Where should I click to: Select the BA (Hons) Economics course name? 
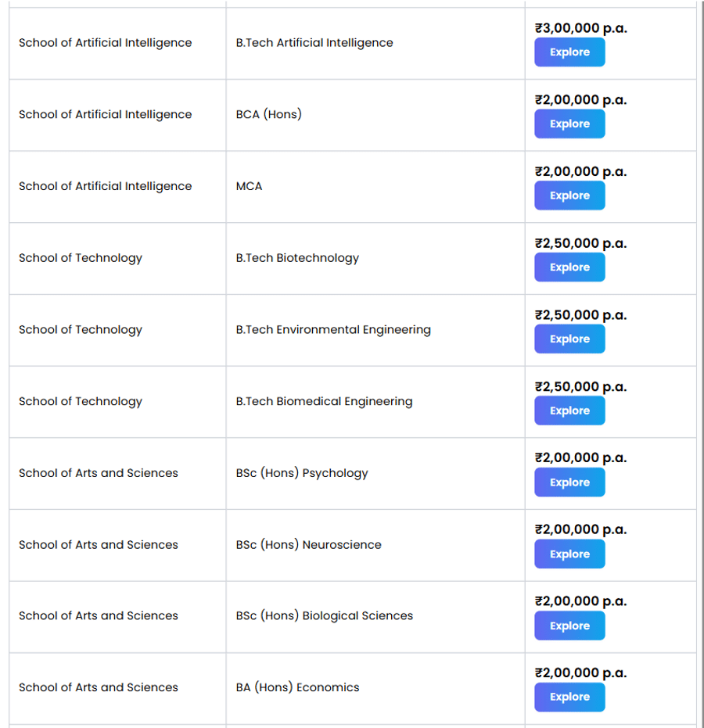coord(297,687)
